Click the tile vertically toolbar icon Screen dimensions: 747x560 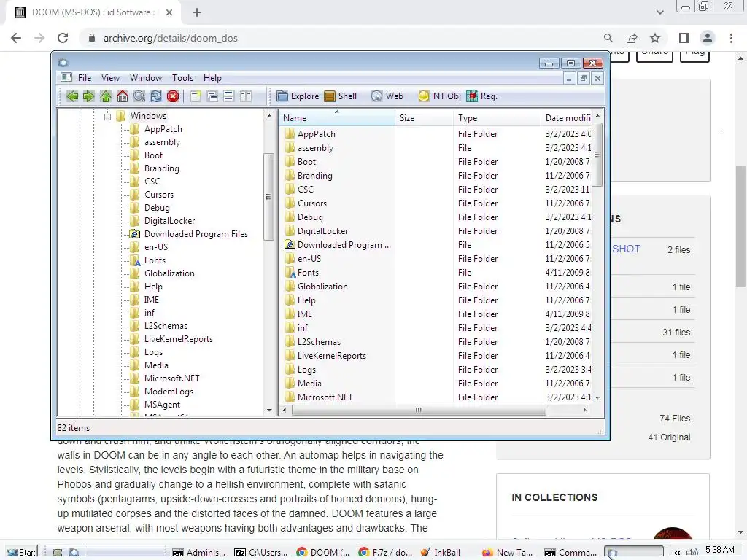tap(245, 96)
